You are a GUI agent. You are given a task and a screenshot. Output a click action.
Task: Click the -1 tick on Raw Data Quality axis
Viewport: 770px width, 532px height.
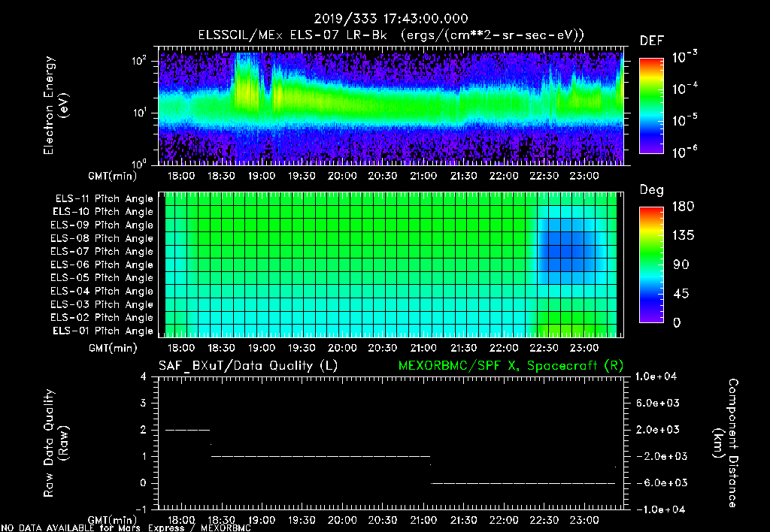[141, 509]
